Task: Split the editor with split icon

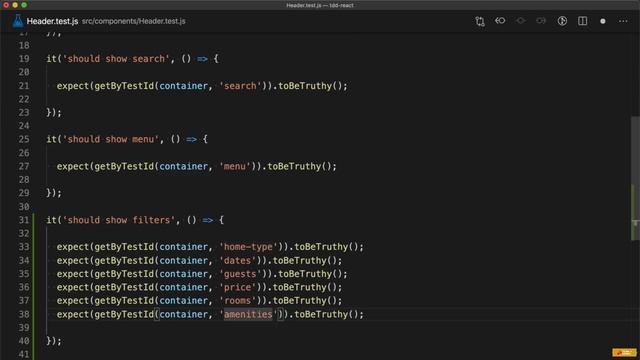Action: [x=582, y=21]
